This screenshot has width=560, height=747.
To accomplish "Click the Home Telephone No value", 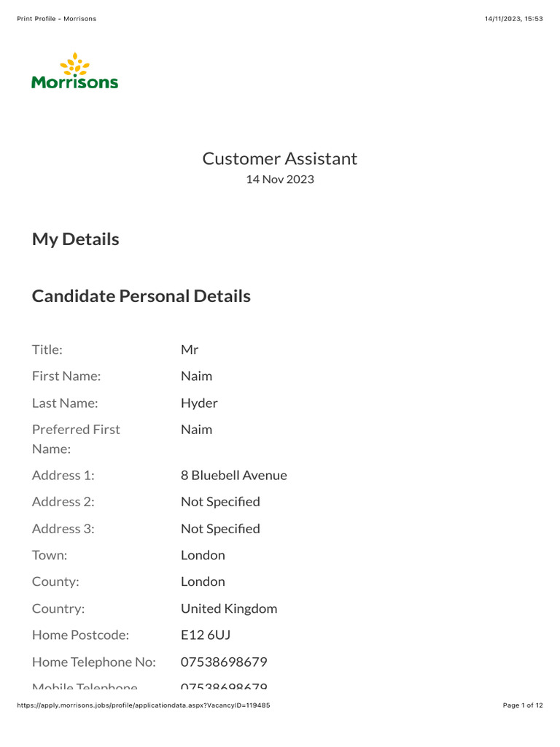I will point(224,662).
